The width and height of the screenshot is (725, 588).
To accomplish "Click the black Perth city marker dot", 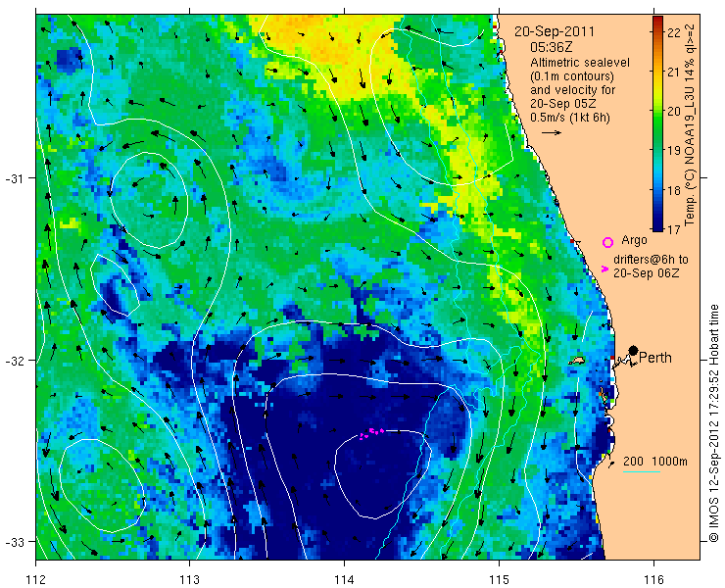I will pos(634,351).
